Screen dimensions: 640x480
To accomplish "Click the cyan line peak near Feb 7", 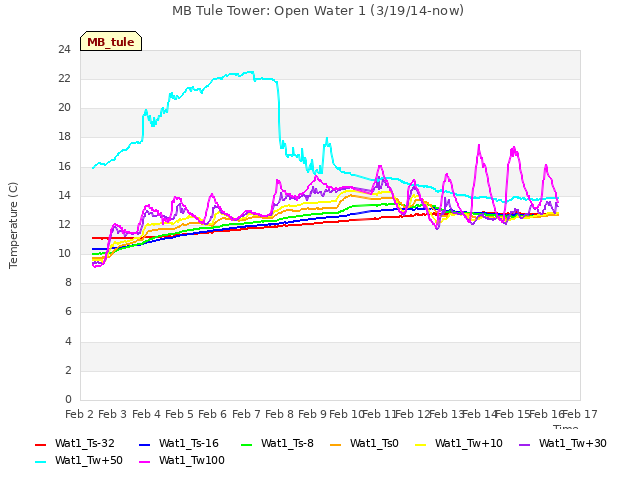I will (249, 72).
